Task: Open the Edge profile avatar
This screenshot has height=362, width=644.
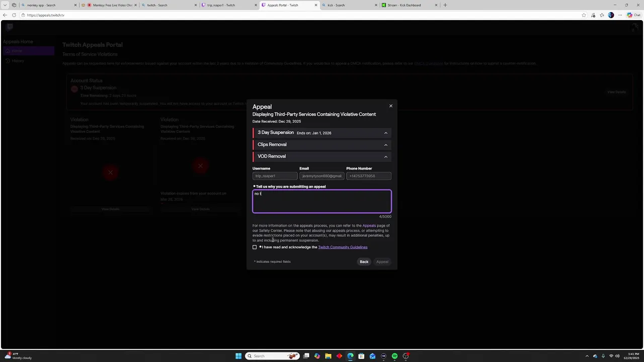Action: coord(611,15)
